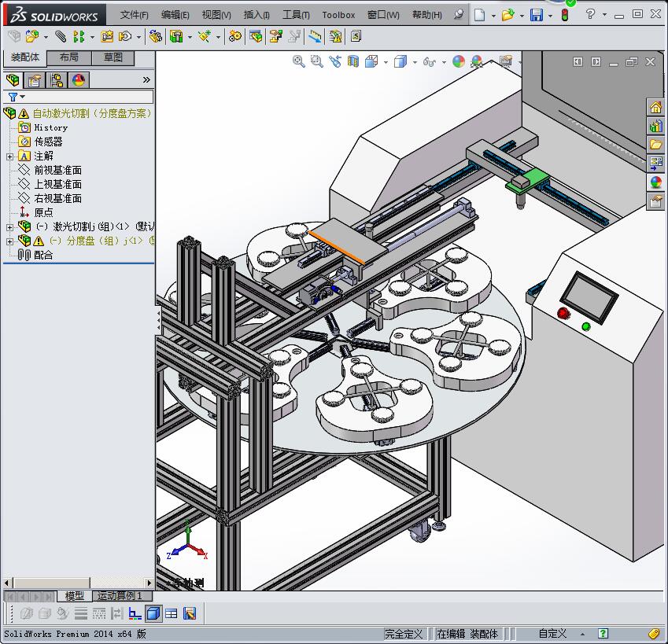Viewport: 668px width, 644px height.
Task: Switch to the 布局 tab
Action: [x=69, y=57]
